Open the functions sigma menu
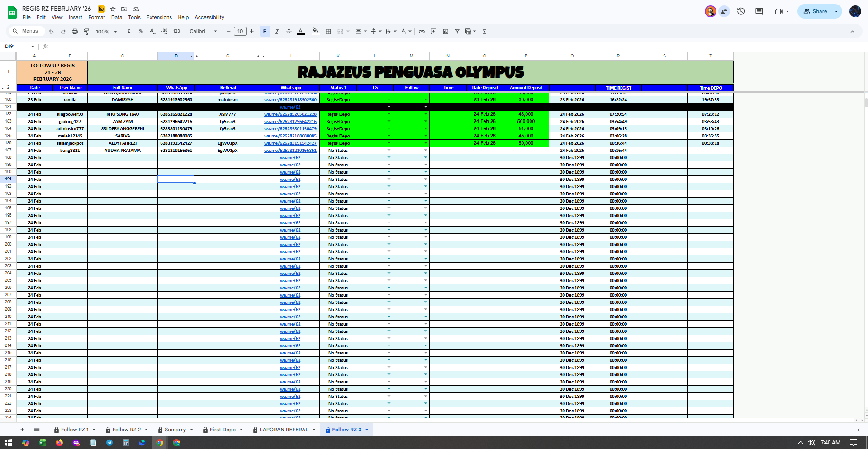 (x=484, y=32)
